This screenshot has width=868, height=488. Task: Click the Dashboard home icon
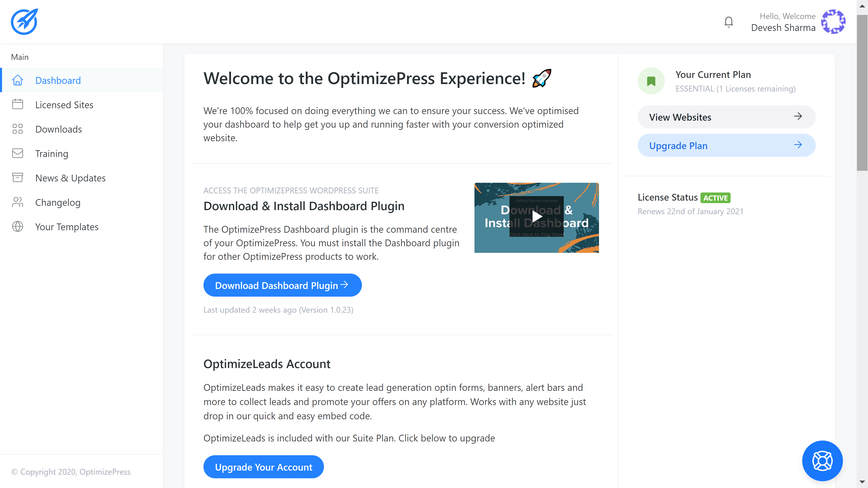(x=18, y=80)
